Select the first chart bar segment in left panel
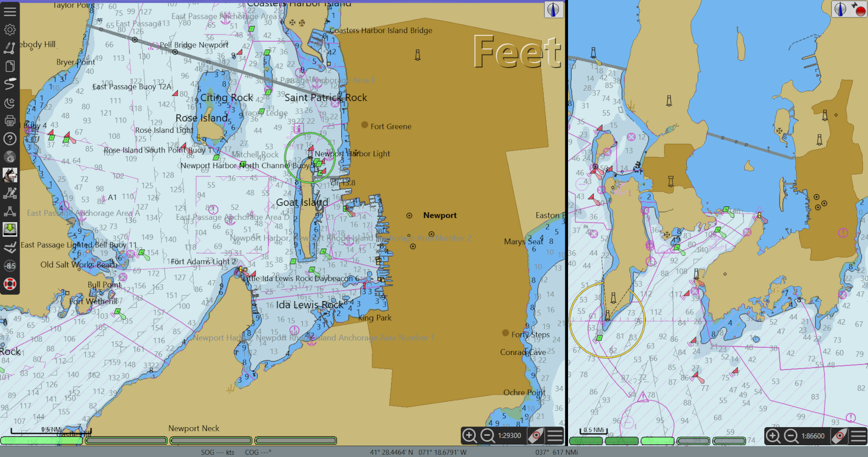 (42, 441)
